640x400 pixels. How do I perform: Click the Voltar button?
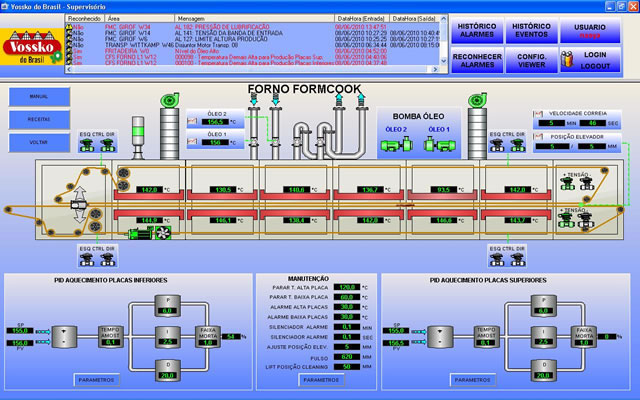[39, 142]
